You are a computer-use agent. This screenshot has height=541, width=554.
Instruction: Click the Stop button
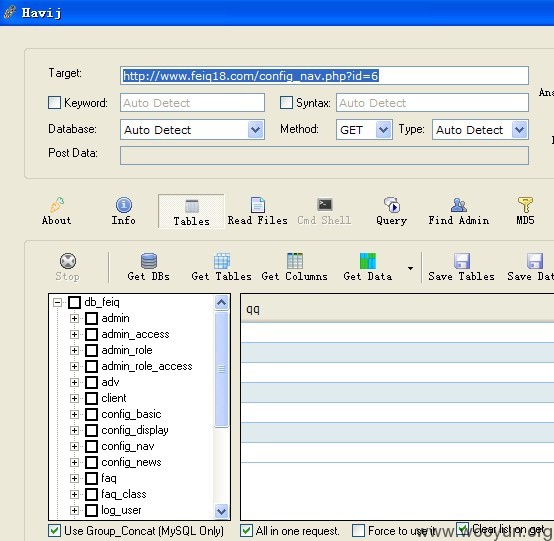(x=67, y=267)
